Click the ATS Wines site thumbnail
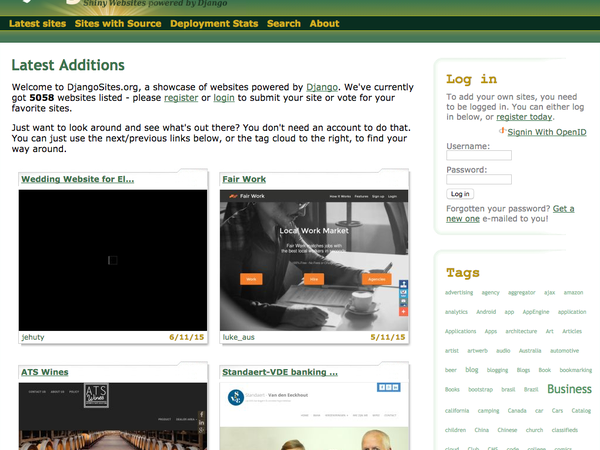Viewport: 600px width, 450px height. (113, 416)
